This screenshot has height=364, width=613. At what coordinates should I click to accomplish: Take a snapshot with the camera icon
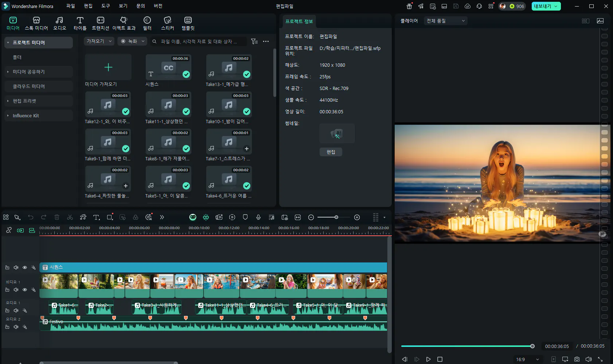577,359
